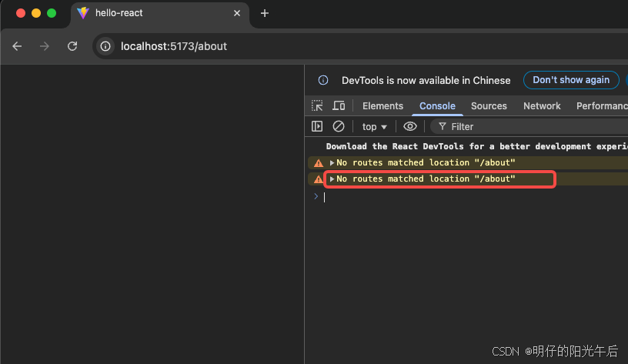628x364 pixels.
Task: Click the 'DevTools is now available in Chinese' text
Action: [x=426, y=81]
